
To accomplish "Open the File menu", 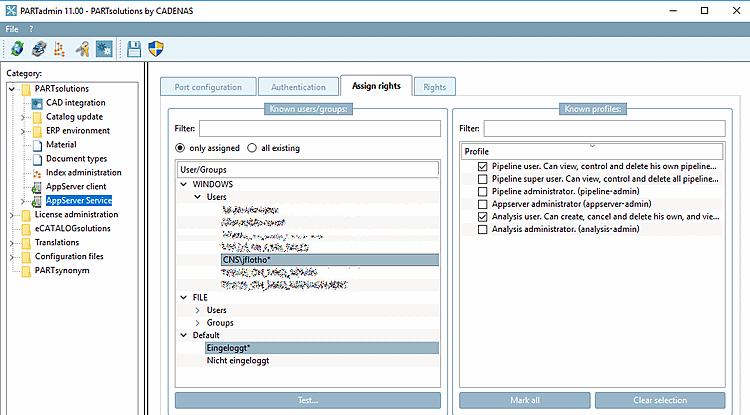I will (12, 29).
